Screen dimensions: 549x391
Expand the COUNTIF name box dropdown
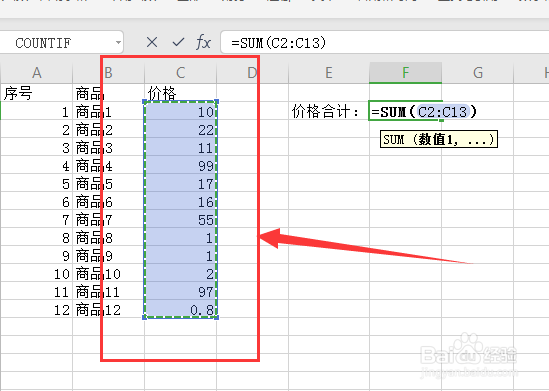pyautogui.click(x=118, y=43)
